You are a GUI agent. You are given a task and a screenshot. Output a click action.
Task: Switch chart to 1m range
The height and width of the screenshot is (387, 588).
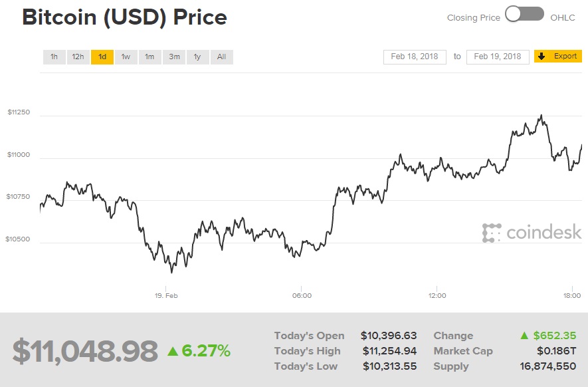tap(150, 57)
